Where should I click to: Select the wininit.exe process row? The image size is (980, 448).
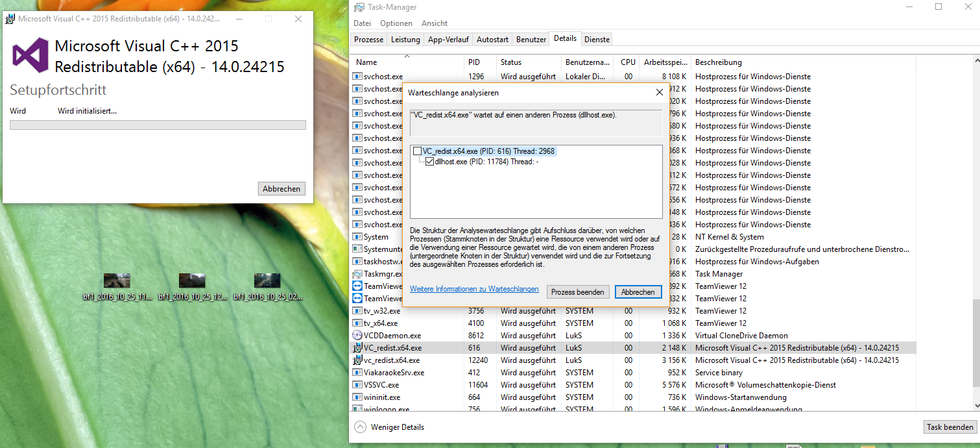(634, 397)
